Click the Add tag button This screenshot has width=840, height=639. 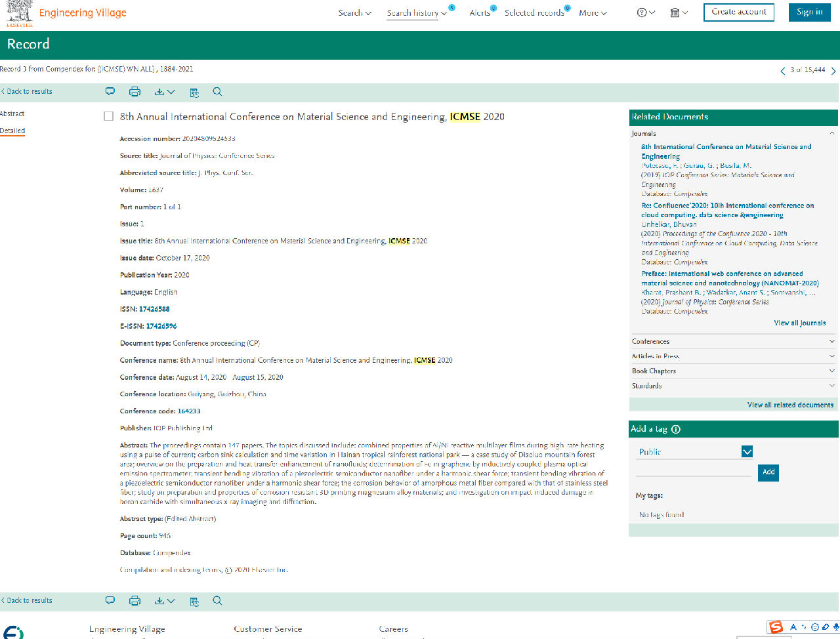[768, 472]
